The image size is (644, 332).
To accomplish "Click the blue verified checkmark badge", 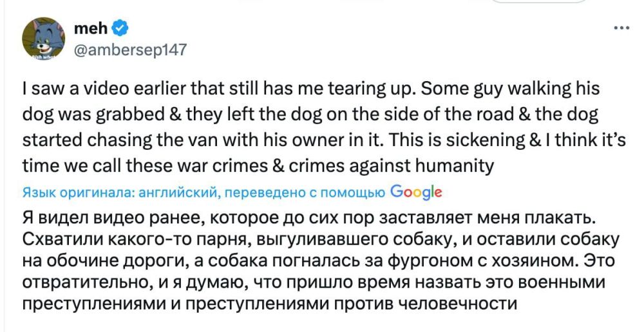I will [x=120, y=28].
